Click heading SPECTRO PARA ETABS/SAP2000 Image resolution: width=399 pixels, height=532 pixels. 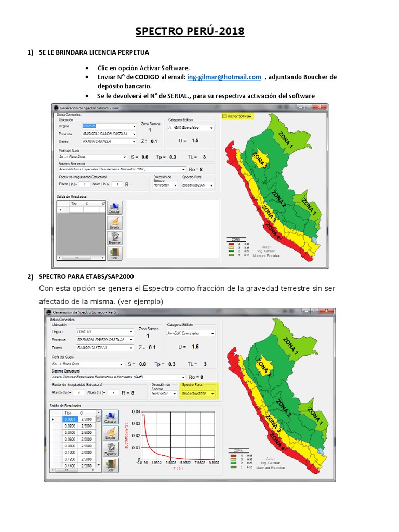[x=86, y=276]
